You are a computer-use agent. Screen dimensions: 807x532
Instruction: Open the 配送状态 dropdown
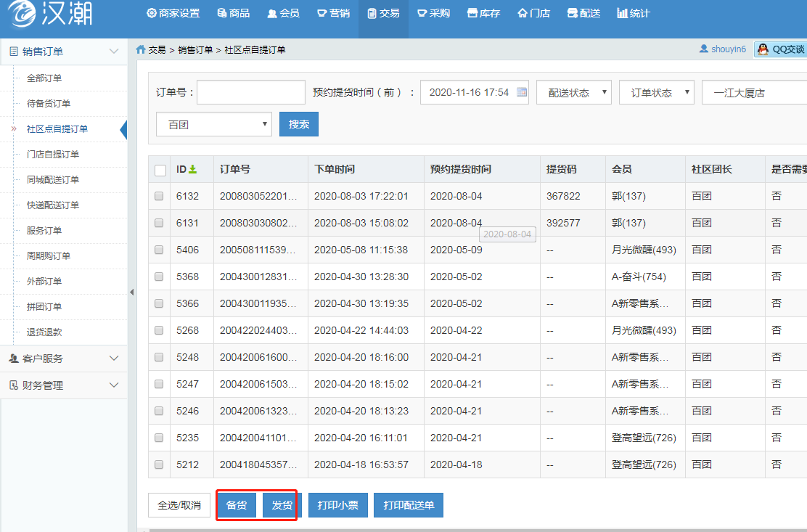coord(573,93)
